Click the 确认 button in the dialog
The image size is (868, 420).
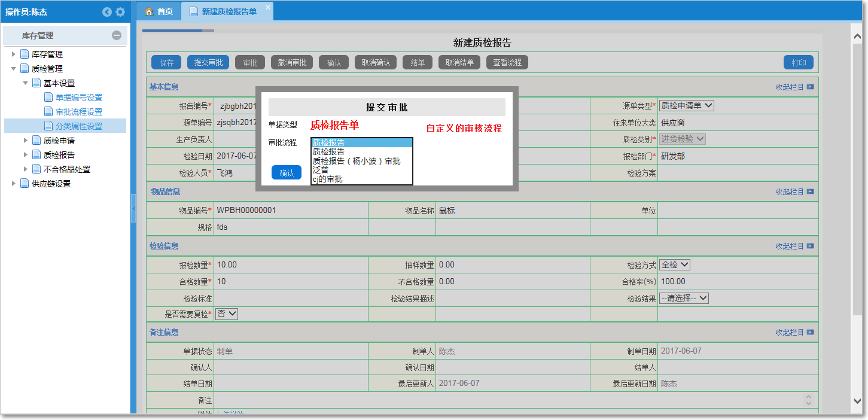(x=287, y=173)
